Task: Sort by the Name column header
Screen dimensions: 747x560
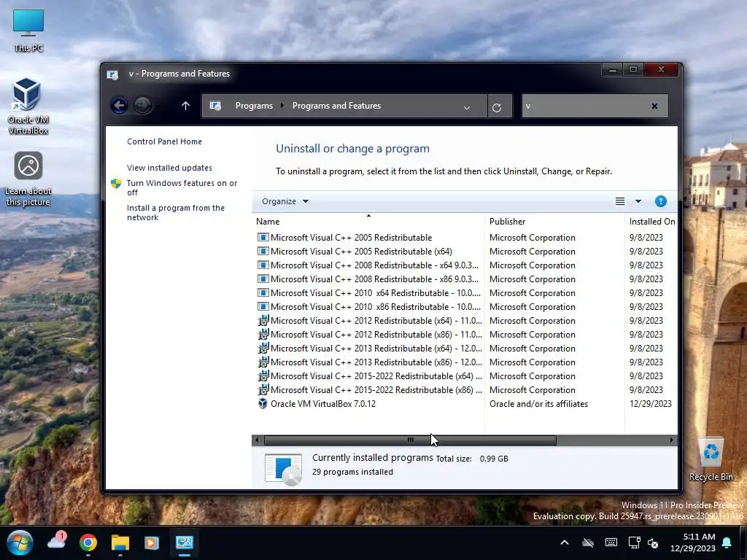Action: (368, 222)
